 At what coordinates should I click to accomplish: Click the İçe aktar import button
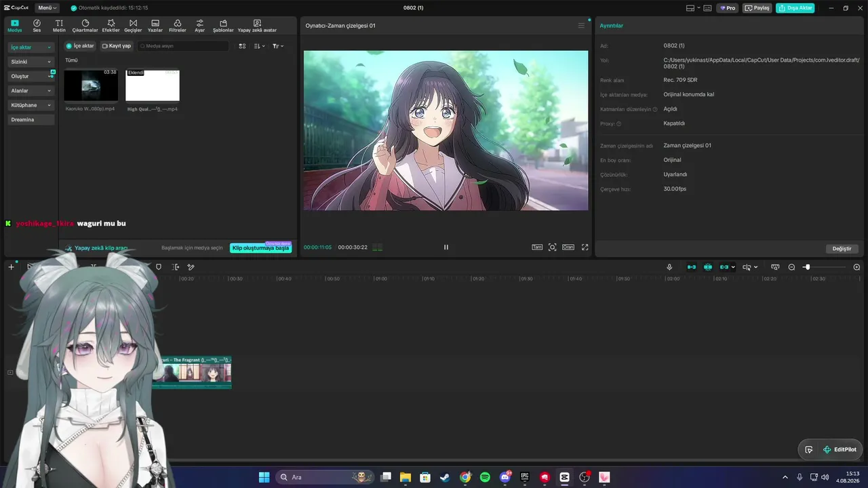coord(80,46)
